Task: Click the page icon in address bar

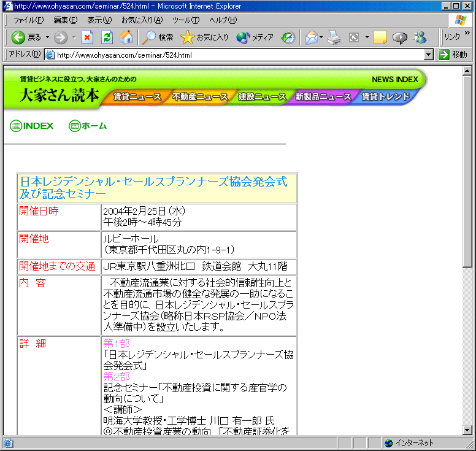Action: point(50,55)
